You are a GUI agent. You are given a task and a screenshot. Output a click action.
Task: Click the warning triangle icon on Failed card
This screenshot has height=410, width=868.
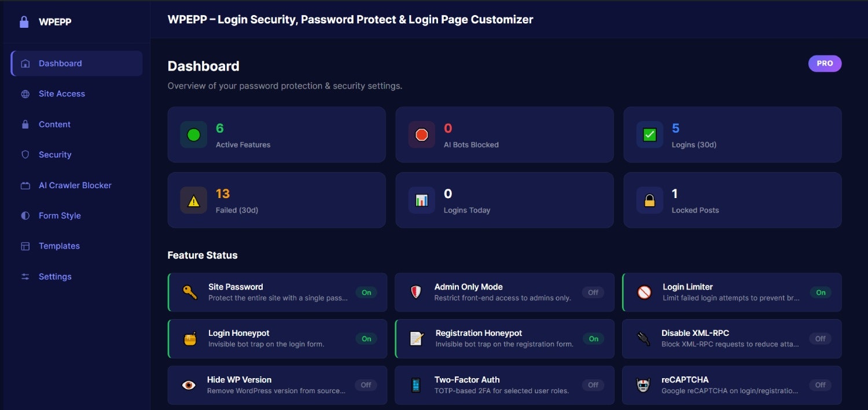[194, 200]
